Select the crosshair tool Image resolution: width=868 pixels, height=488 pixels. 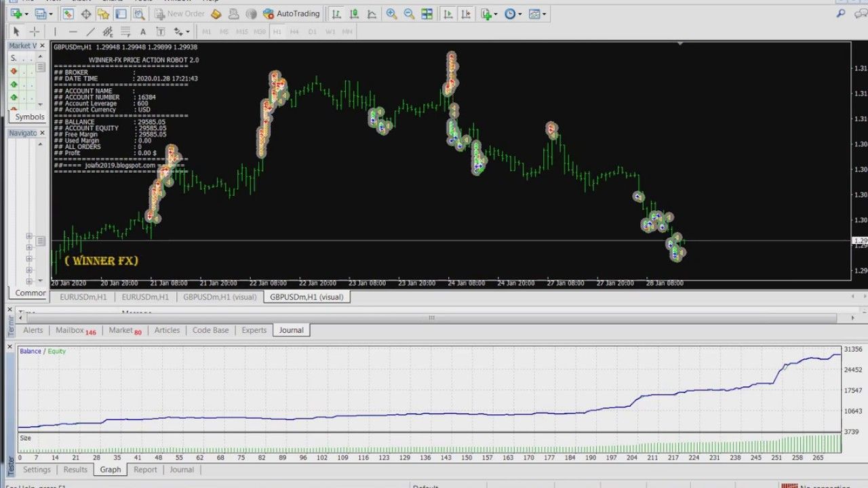[35, 32]
